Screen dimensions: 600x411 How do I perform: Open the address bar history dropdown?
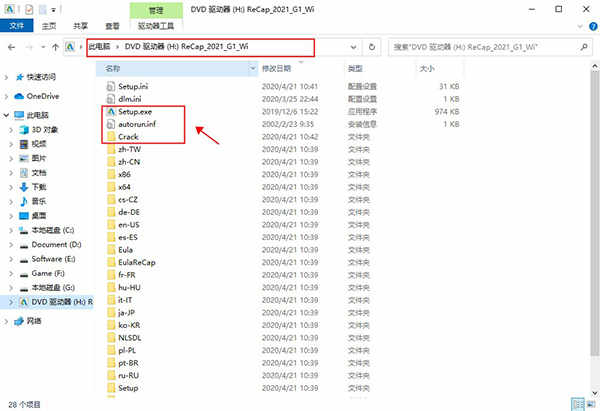[354, 47]
